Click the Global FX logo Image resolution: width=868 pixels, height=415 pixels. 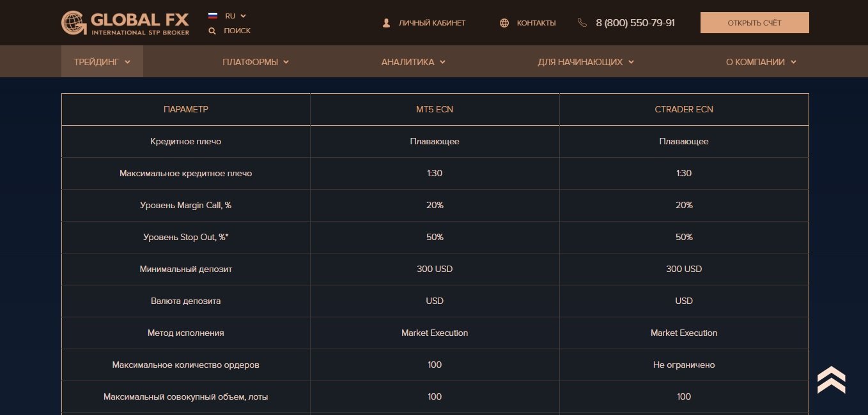point(125,23)
